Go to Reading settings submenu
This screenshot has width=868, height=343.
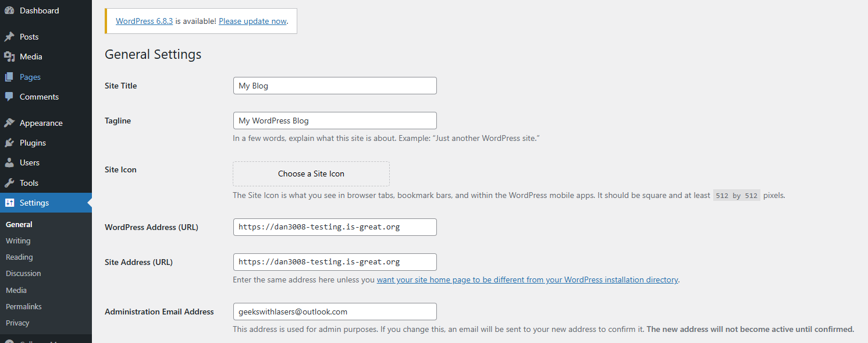[x=19, y=257]
